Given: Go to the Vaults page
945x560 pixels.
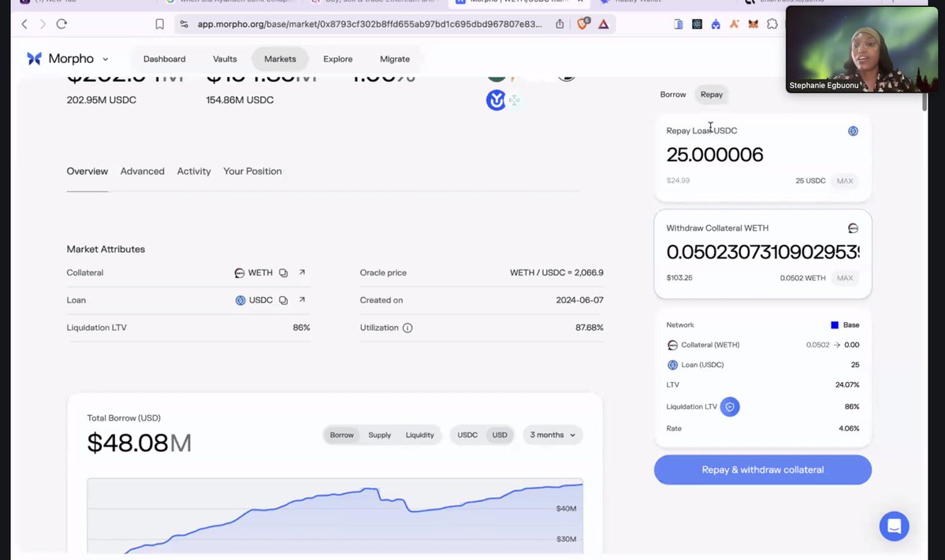Looking at the screenshot, I should [x=225, y=59].
